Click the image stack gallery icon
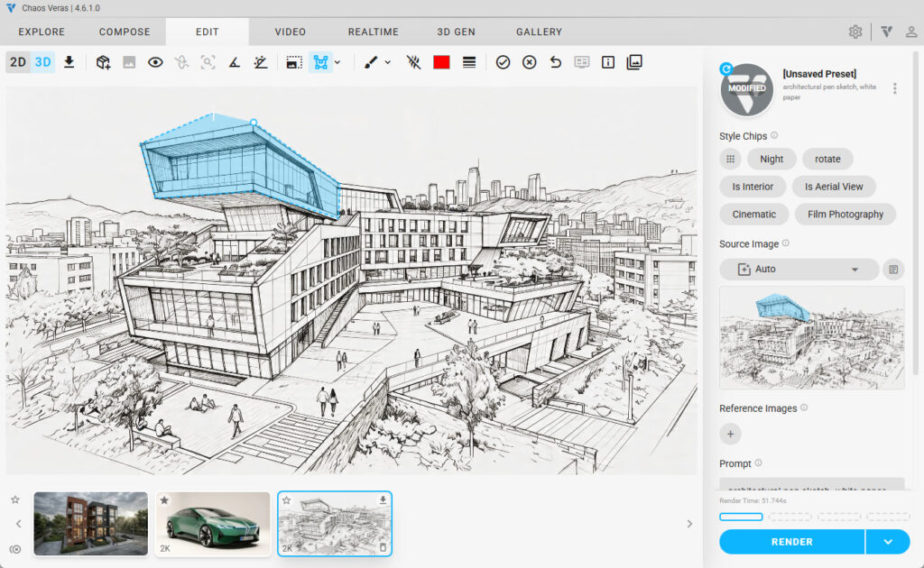The image size is (924, 568). click(x=634, y=62)
